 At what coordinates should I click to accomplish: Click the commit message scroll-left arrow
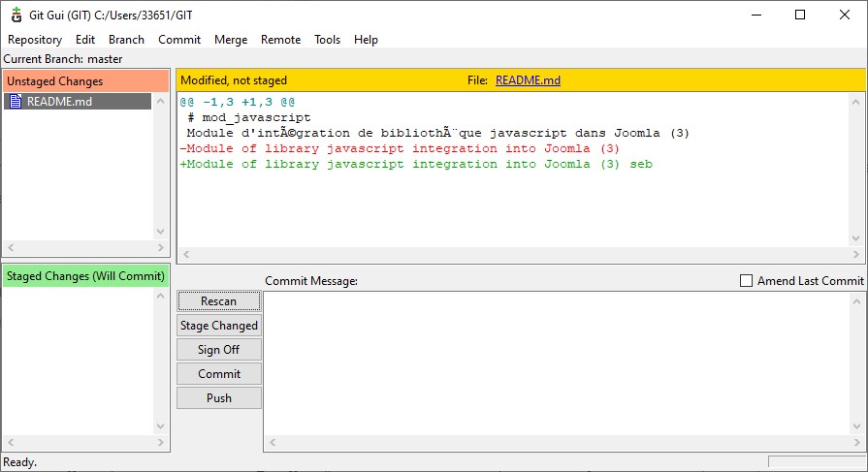[273, 442]
